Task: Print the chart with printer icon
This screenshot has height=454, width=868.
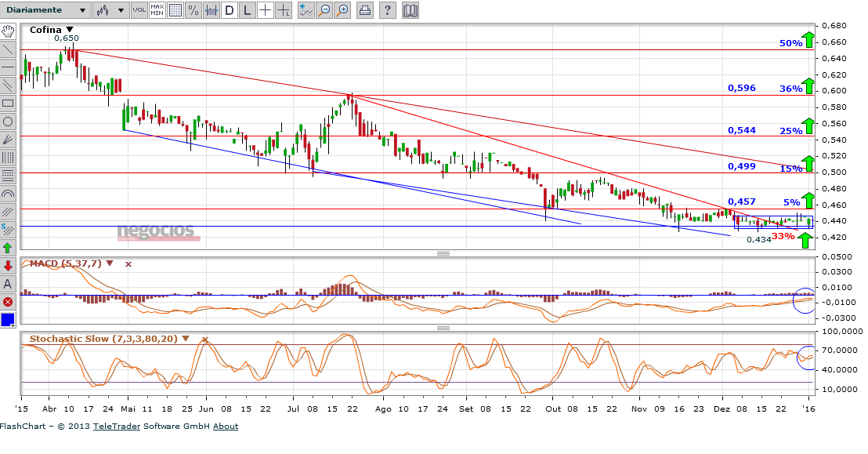Action: 365,10
